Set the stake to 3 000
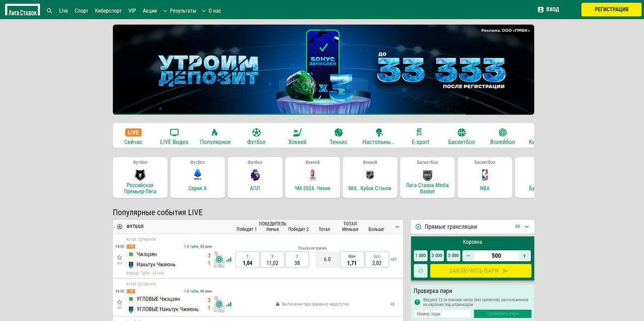Viewport: 644px width, 321px height. coord(437,256)
